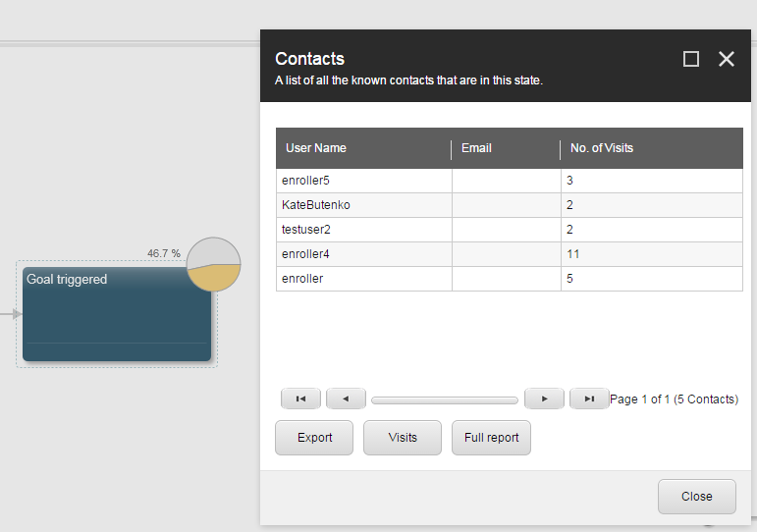The image size is (757, 532).
Task: Select the KateButenko contact row
Action: 363,205
